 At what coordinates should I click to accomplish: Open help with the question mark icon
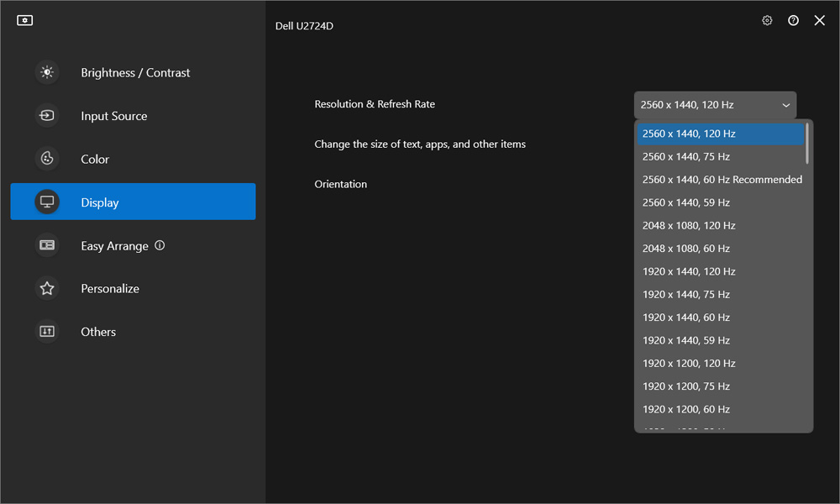(x=794, y=20)
